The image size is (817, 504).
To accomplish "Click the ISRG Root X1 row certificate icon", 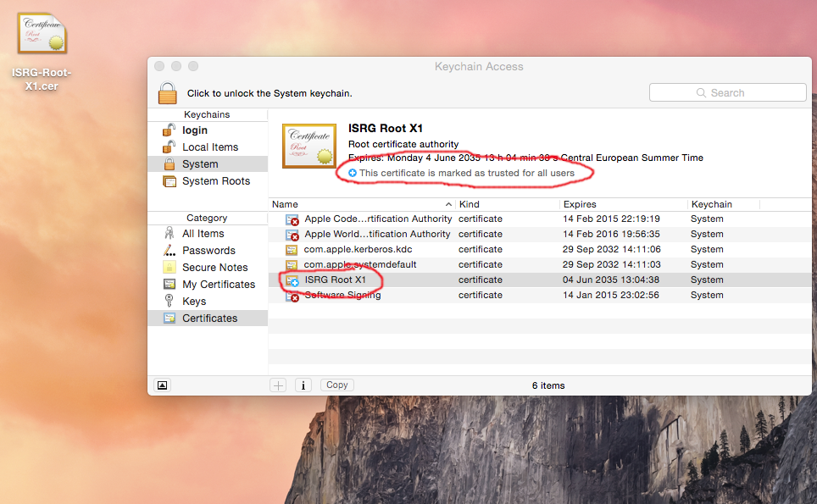I will (x=292, y=280).
